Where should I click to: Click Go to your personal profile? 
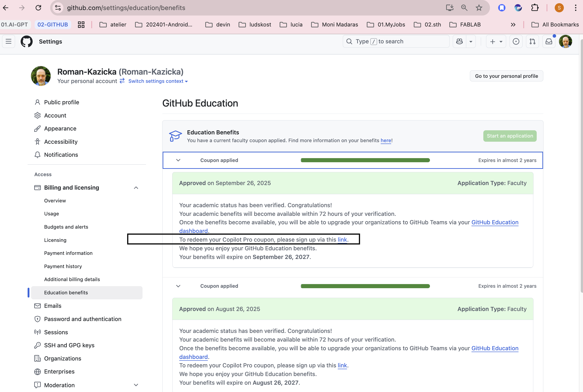point(506,76)
